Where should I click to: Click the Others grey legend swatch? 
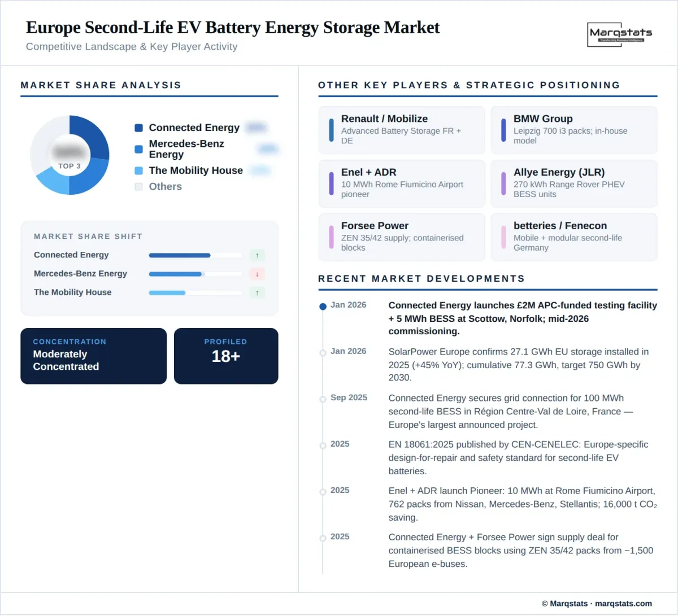[x=138, y=186]
